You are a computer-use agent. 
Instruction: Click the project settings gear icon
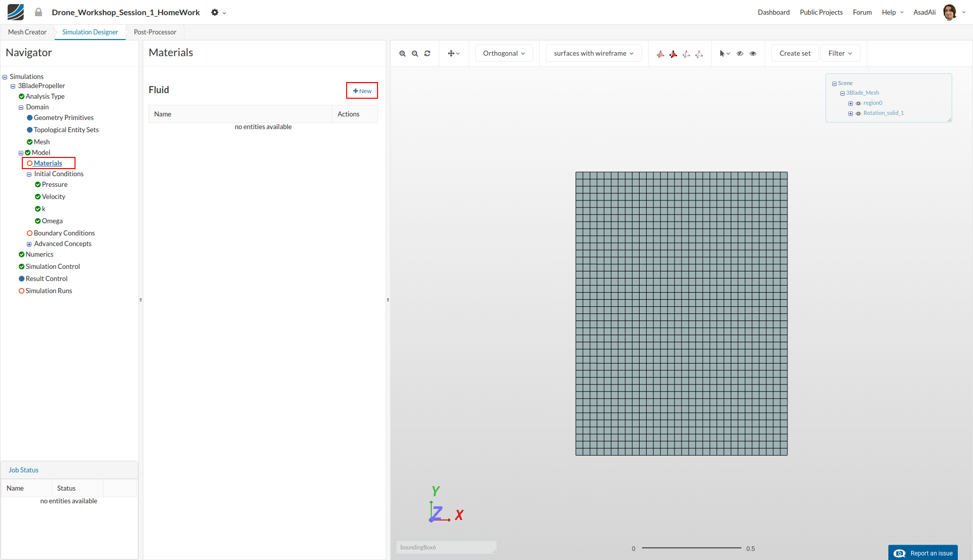coord(215,12)
